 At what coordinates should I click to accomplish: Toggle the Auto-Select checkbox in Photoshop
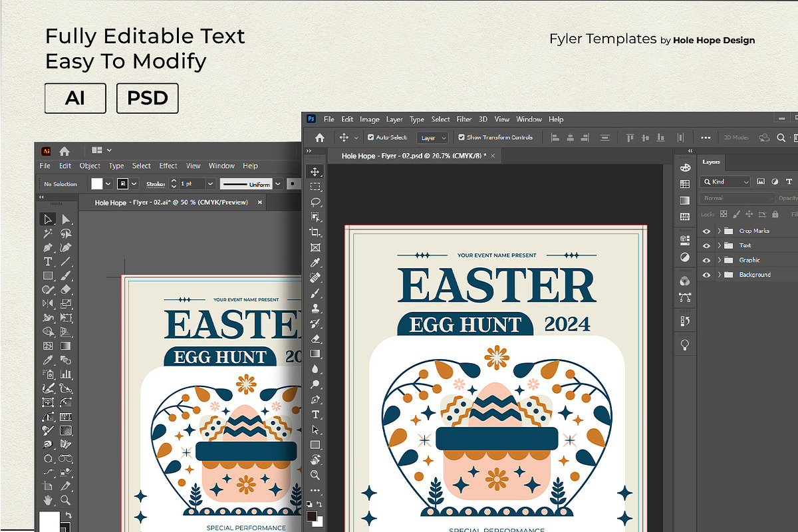[x=371, y=138]
